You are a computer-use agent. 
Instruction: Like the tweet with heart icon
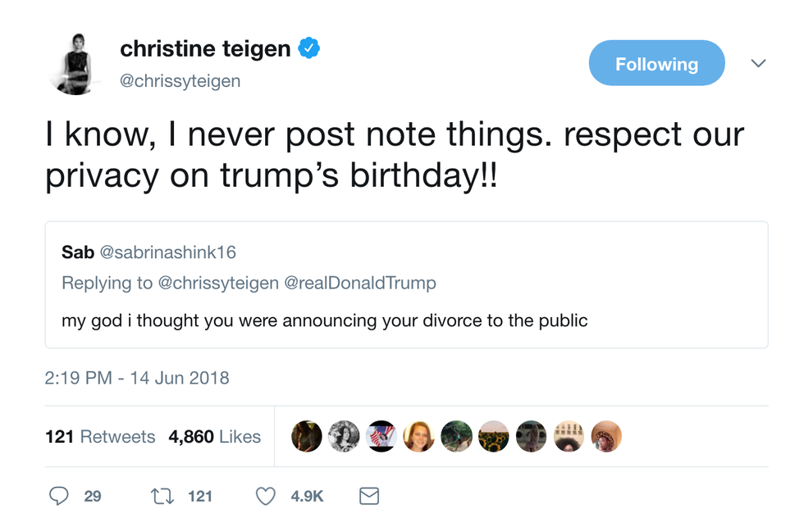[x=265, y=496]
